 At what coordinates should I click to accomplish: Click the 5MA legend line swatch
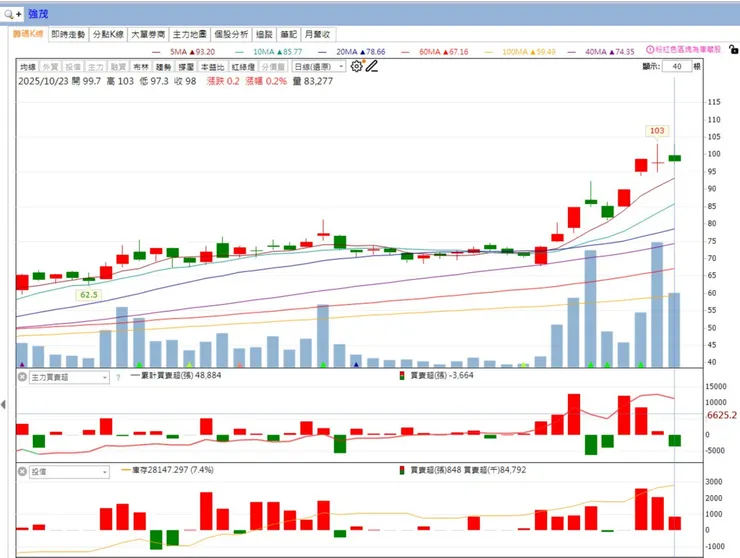(x=156, y=52)
